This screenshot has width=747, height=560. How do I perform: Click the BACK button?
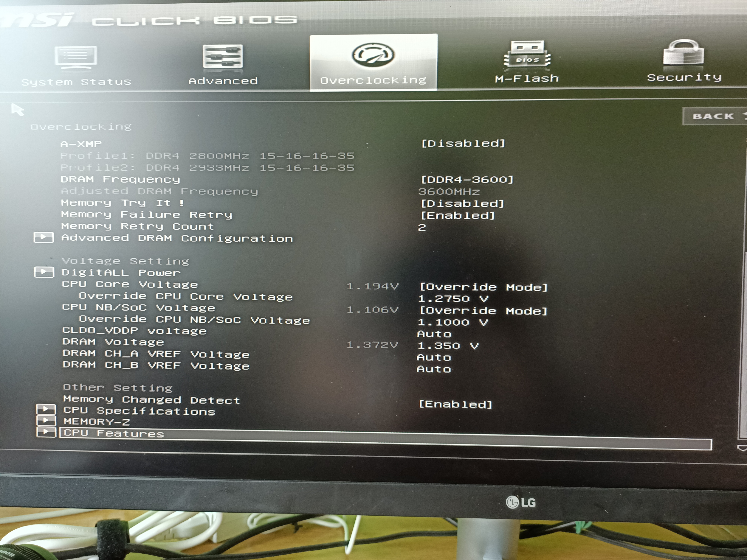(715, 116)
